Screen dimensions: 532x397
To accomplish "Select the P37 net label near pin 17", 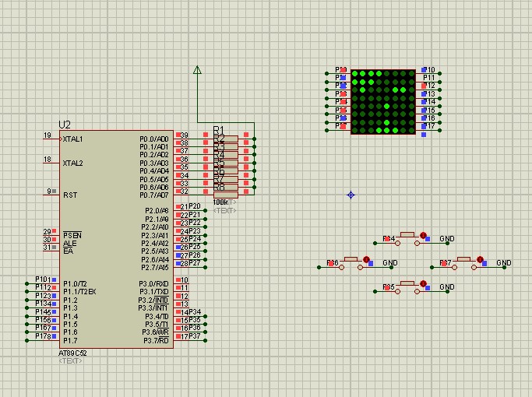I will tap(195, 336).
